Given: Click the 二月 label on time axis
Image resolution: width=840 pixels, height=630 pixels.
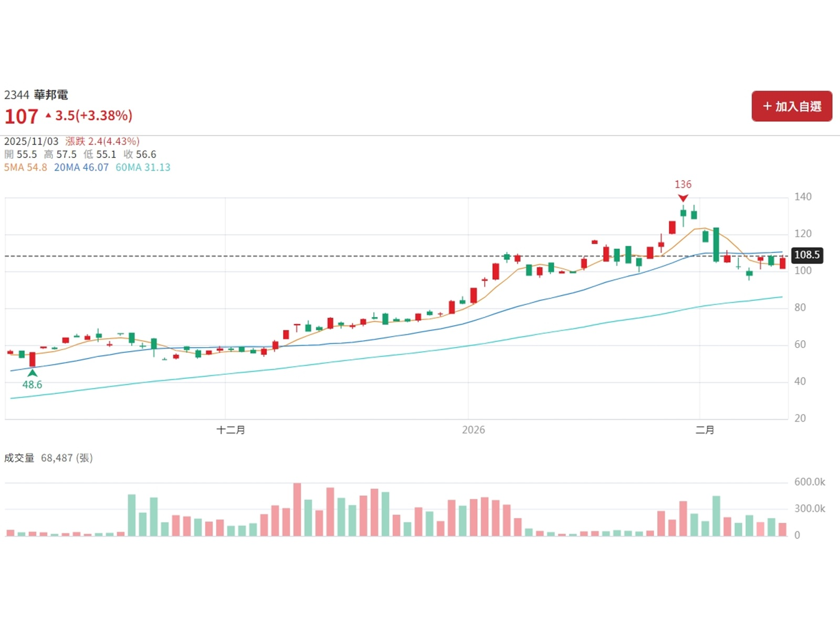Looking at the screenshot, I should (x=705, y=430).
